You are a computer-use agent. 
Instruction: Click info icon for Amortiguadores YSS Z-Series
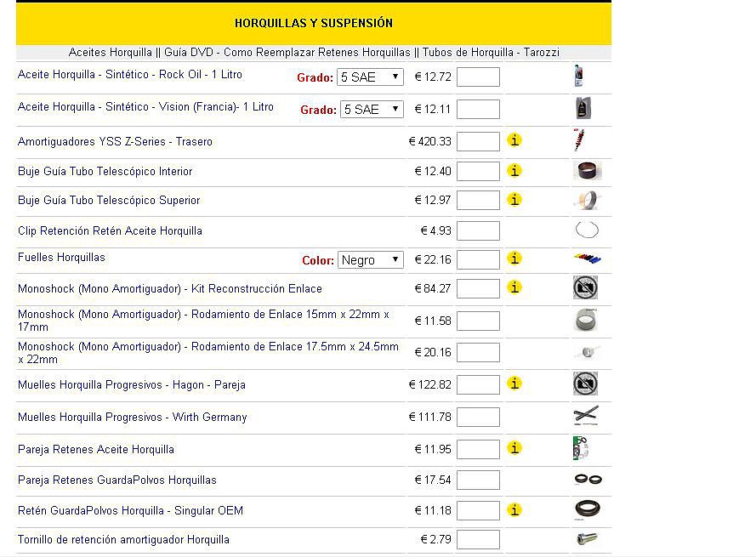click(514, 140)
